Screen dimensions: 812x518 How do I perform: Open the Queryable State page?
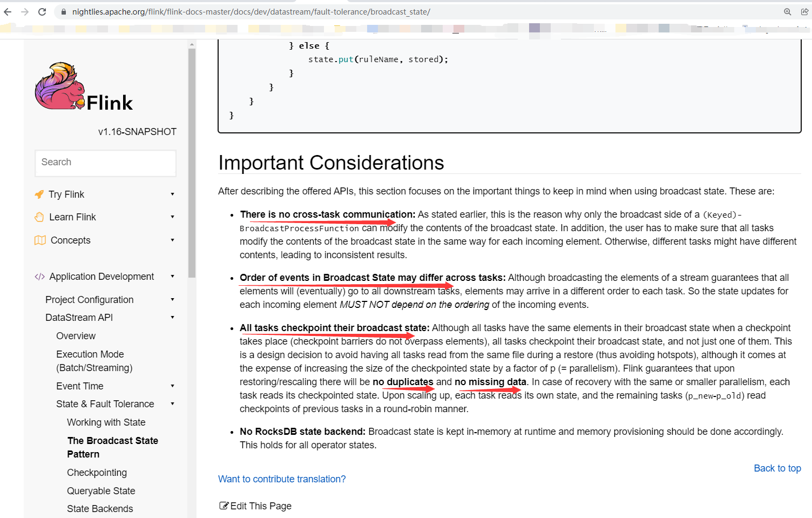tap(101, 491)
